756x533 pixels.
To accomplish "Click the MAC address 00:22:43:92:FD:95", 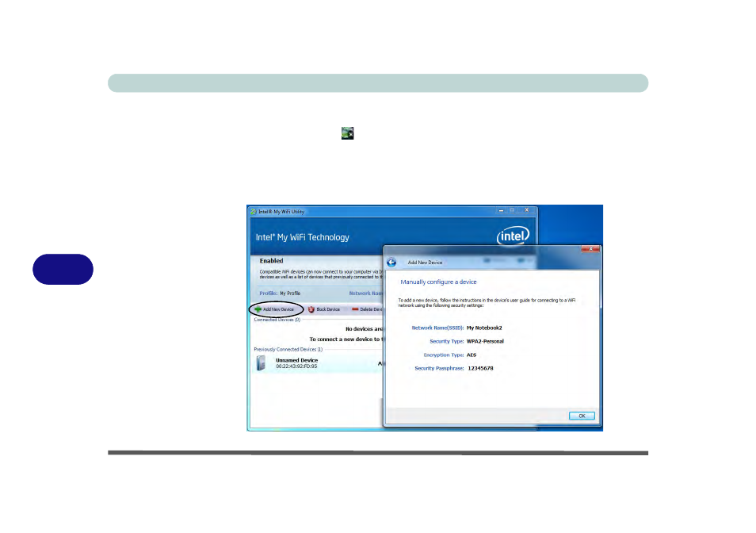I will click(x=296, y=366).
